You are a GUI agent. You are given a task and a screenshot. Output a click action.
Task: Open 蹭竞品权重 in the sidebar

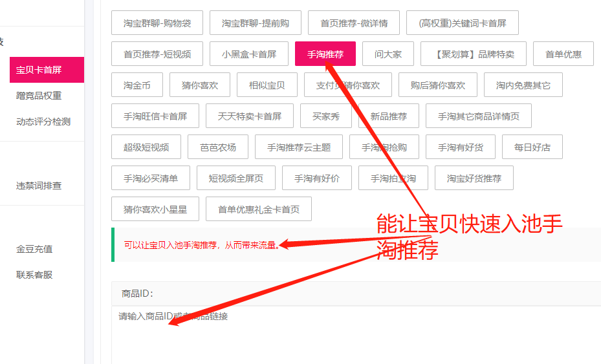39,96
